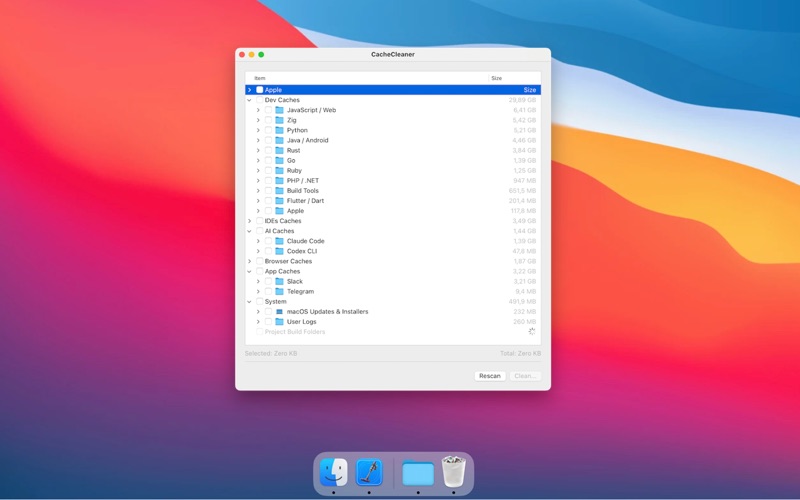Click the folder icon of Apple under Dev Caches
Viewport: 800px width, 500px height.
click(x=279, y=211)
